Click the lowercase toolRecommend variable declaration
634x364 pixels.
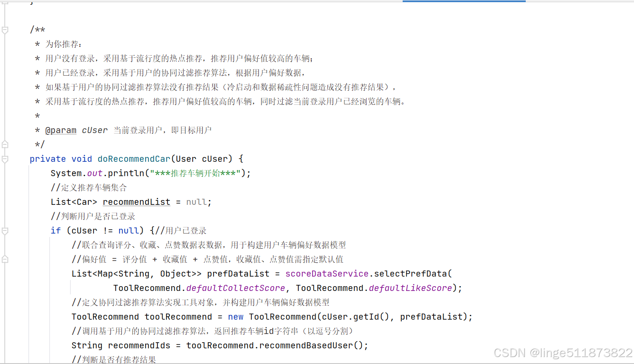coord(178,317)
